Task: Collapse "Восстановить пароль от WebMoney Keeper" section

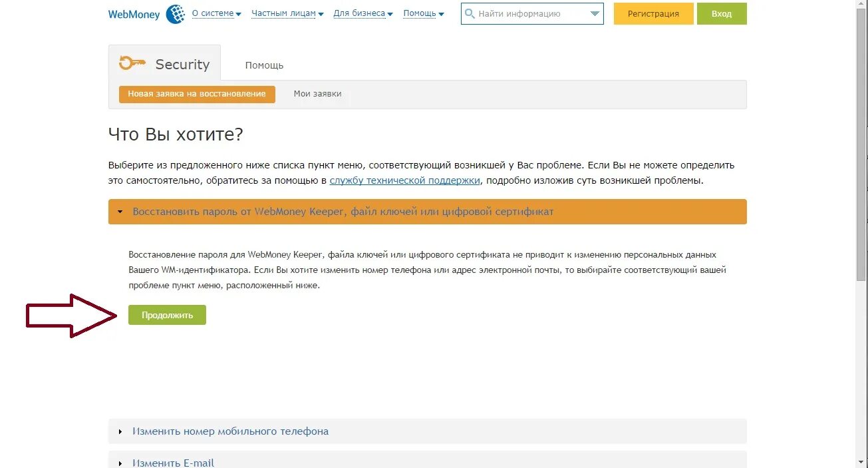Action: coord(427,212)
